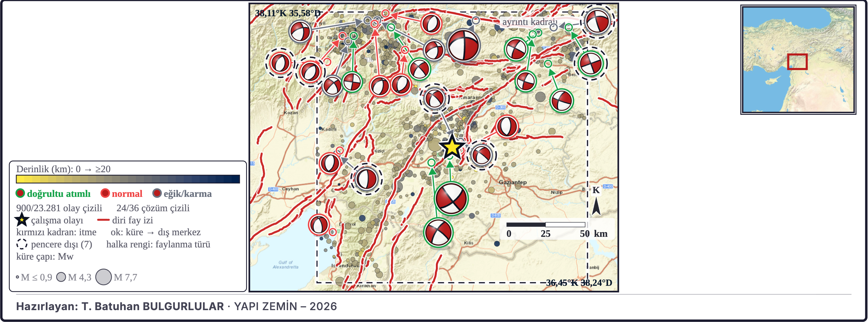Click the 'Ceyhan' town label
This screenshot has width=868, height=322.
[290, 189]
